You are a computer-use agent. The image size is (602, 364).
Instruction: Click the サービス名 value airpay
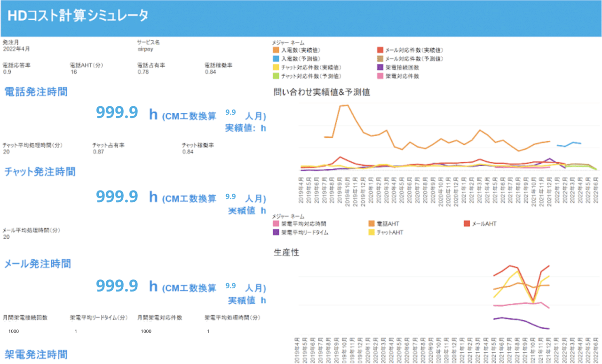(x=144, y=48)
